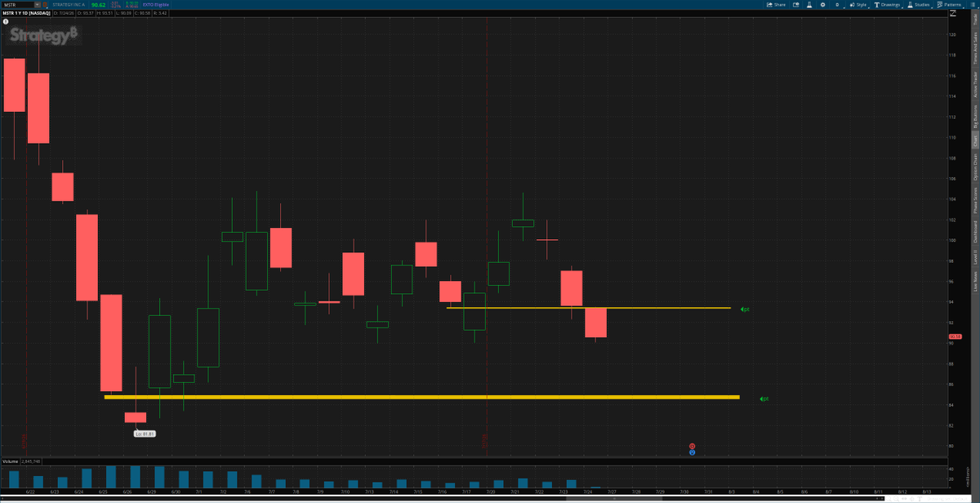Click the last price 90.62 in the header
Screen dimensions: 980x503
tap(99, 4)
